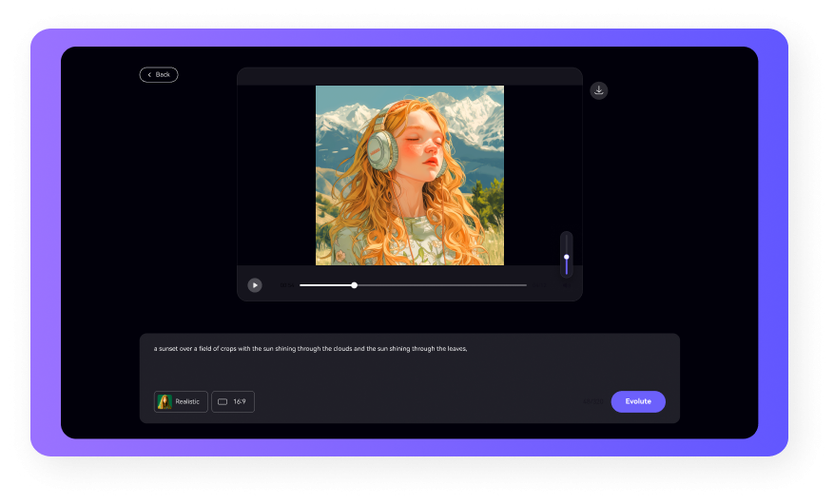This screenshot has width=834, height=504.
Task: Click the top of the volume track
Action: [x=567, y=238]
